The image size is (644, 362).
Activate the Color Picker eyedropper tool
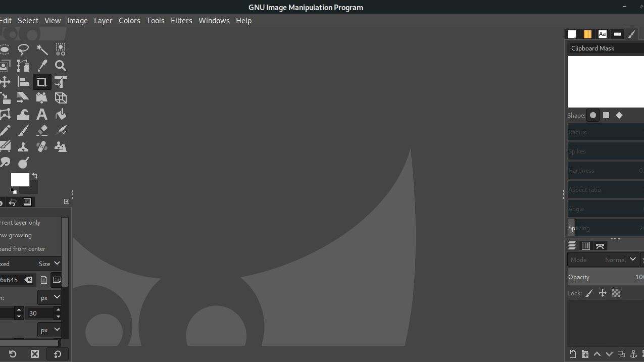tap(42, 66)
